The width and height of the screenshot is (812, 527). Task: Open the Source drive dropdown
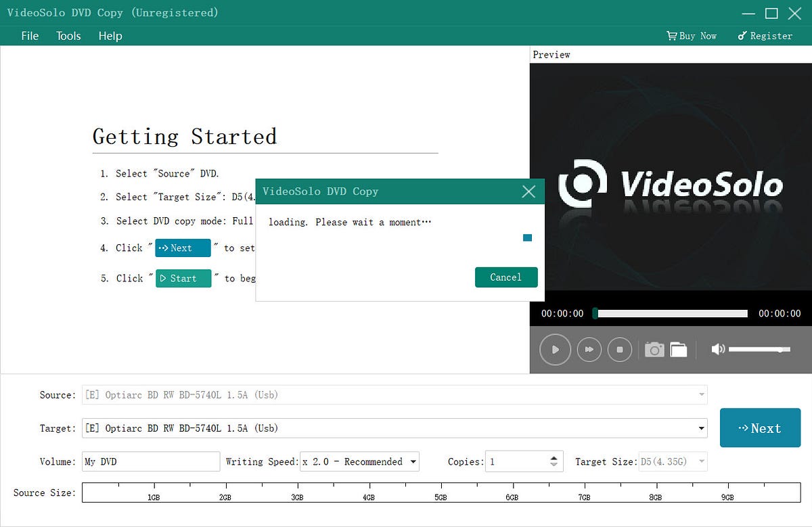click(702, 394)
